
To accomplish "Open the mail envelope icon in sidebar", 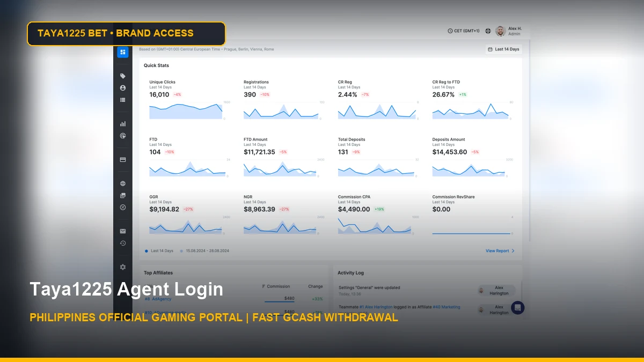I will tap(123, 231).
